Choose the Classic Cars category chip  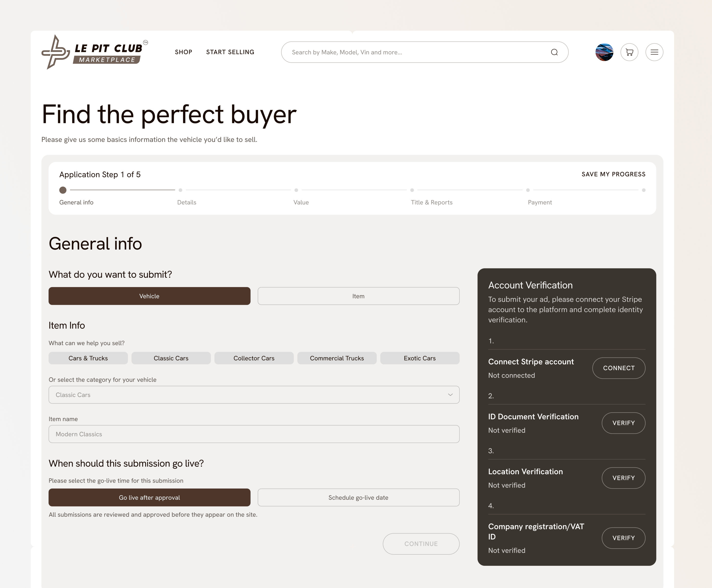point(171,358)
